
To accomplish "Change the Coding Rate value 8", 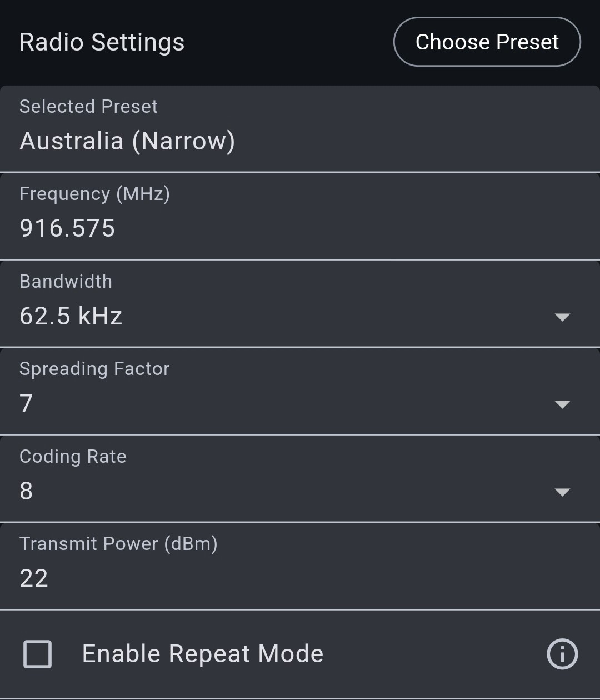I will coord(27,491).
